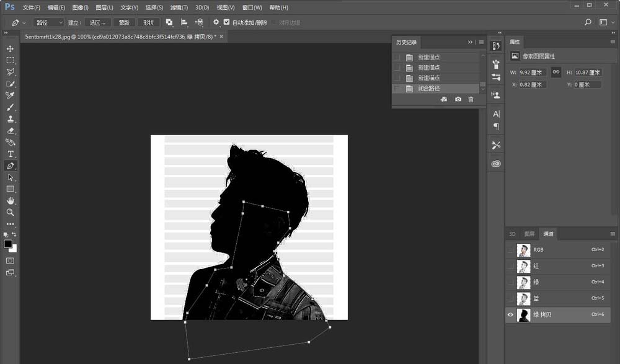Select the Eyedropper tool
The height and width of the screenshot is (364, 620).
[10, 95]
